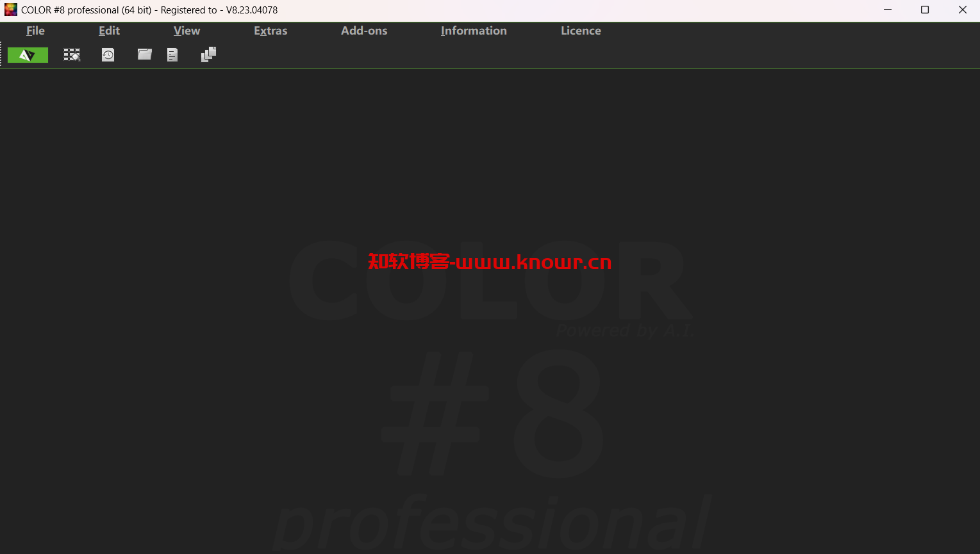Viewport: 980px width, 554px height.
Task: Click the green logo toolbar button
Action: click(28, 55)
